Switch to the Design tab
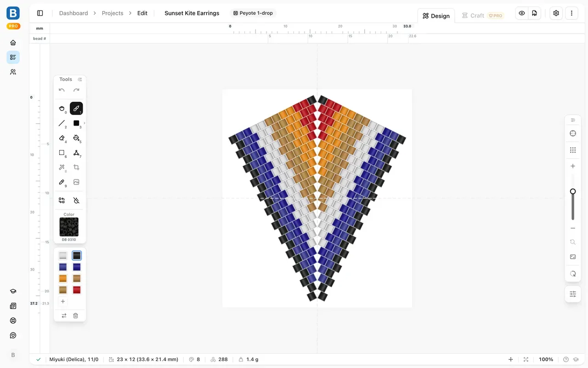This screenshot has width=588, height=368. coord(436,16)
